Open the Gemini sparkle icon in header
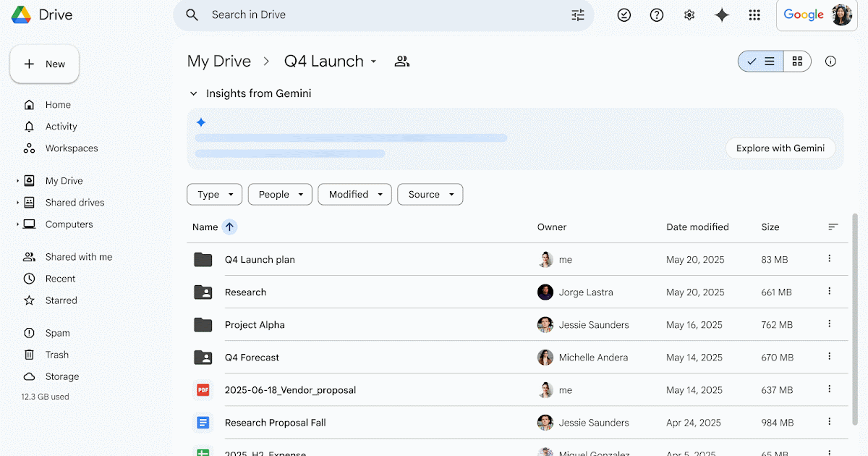This screenshot has width=868, height=456. point(721,15)
